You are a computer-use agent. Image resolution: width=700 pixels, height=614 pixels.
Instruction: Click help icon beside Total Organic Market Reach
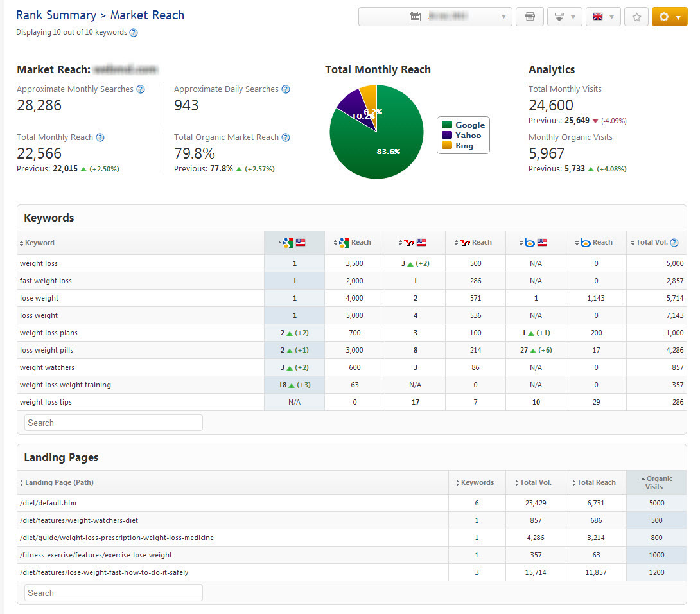click(286, 137)
